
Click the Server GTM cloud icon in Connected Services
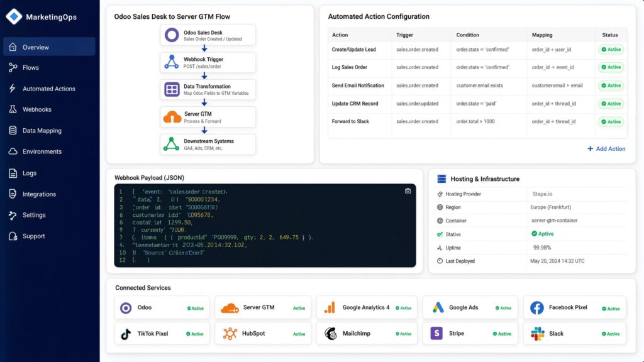coord(230,308)
